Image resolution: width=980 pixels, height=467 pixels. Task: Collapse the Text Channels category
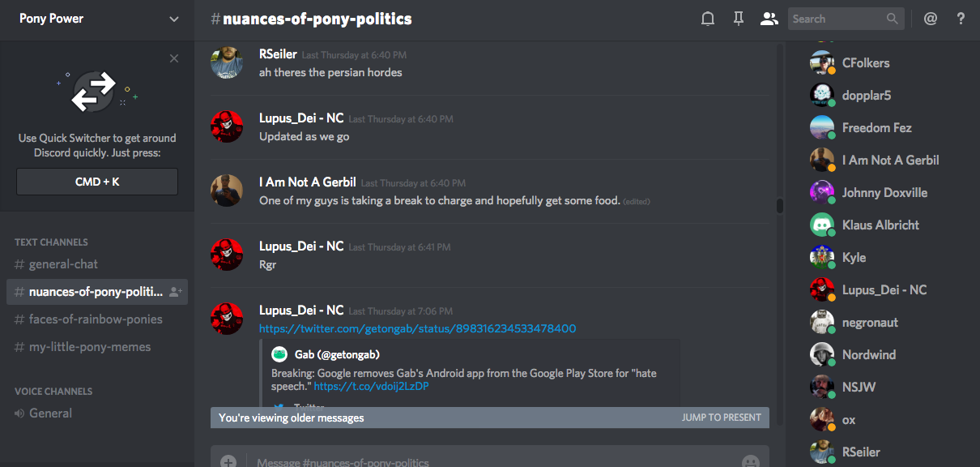coord(51,242)
